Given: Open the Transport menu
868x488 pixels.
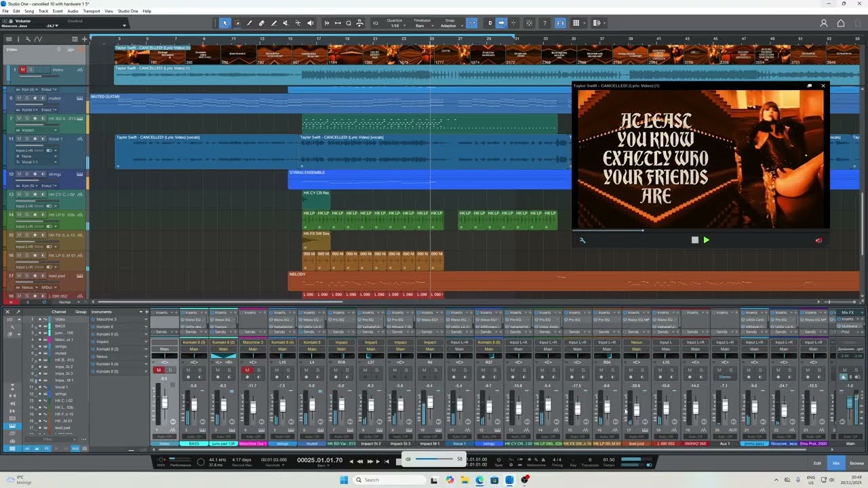Looking at the screenshot, I should click(x=92, y=11).
